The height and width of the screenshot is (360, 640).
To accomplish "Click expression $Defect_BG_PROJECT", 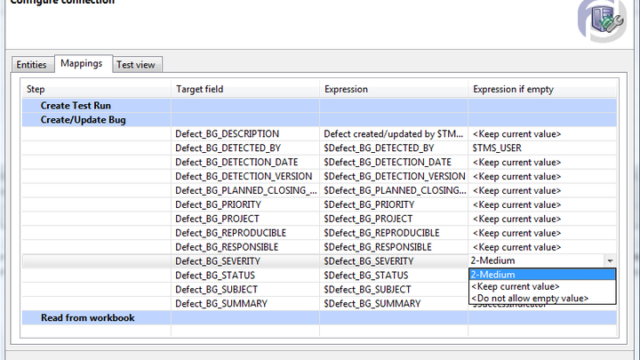I will 369,219.
